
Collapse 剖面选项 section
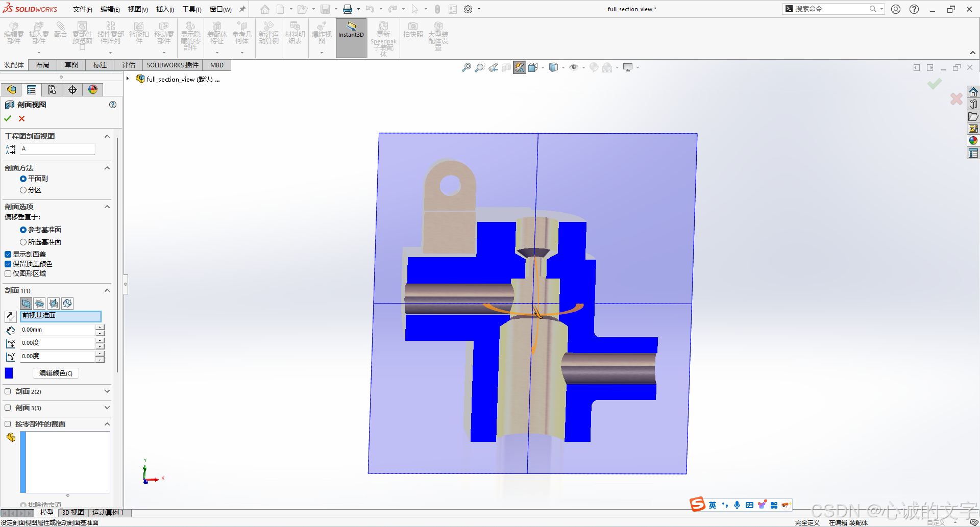pyautogui.click(x=107, y=207)
